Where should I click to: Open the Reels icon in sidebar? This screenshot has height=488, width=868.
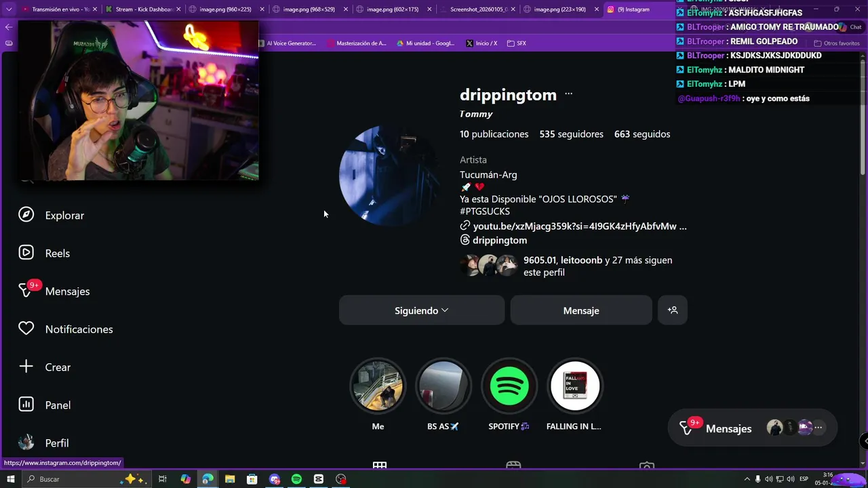[x=26, y=253]
